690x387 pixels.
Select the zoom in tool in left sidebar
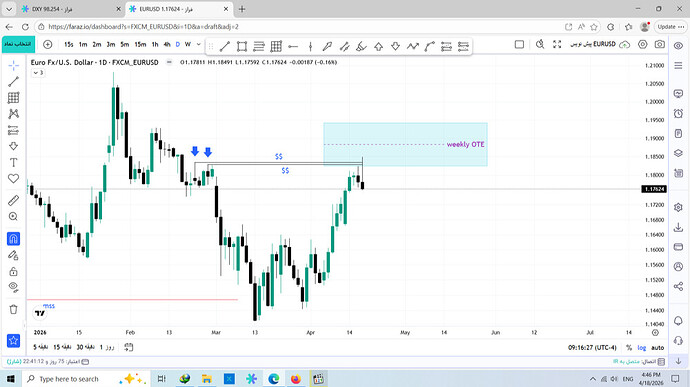pos(13,217)
